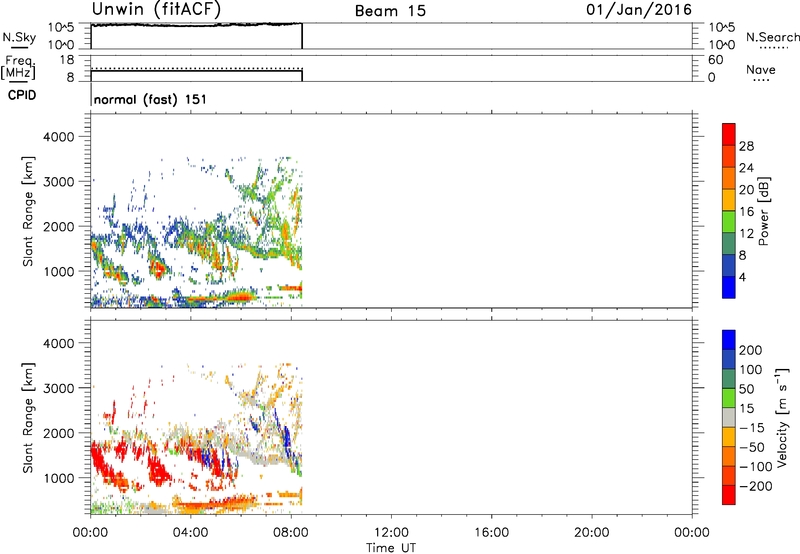This screenshot has width=800, height=554.
Task: Click the left '10^5' noise axis tick
Action: point(61,27)
